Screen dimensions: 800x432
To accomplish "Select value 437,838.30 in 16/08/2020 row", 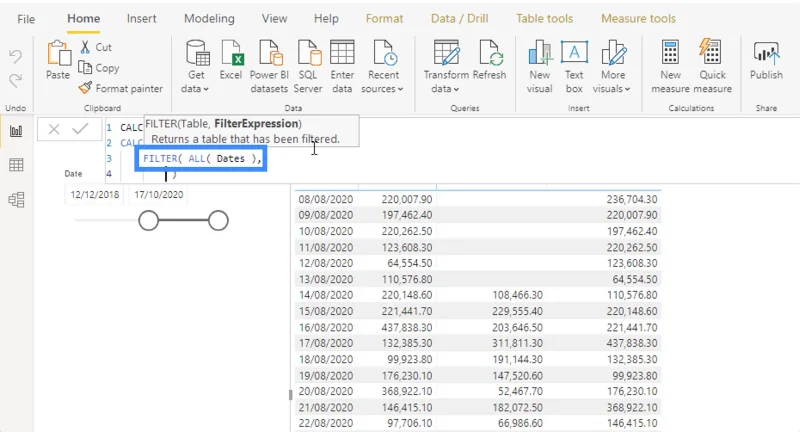I will click(x=407, y=327).
